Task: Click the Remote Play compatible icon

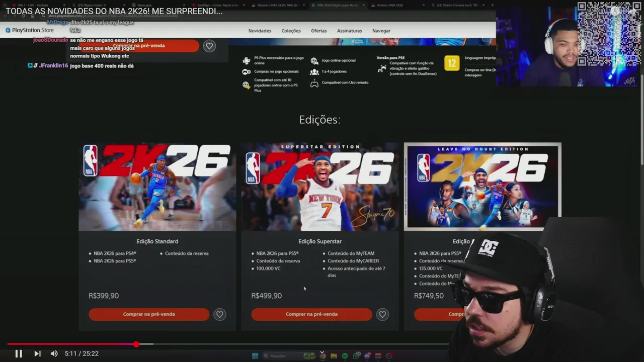Action: (314, 83)
